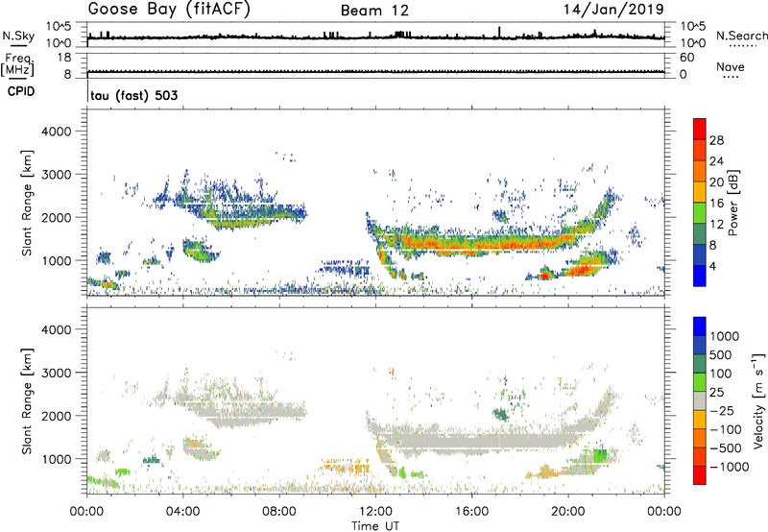Select the "Beam 12" header label
768x532 pixels.
374,11
